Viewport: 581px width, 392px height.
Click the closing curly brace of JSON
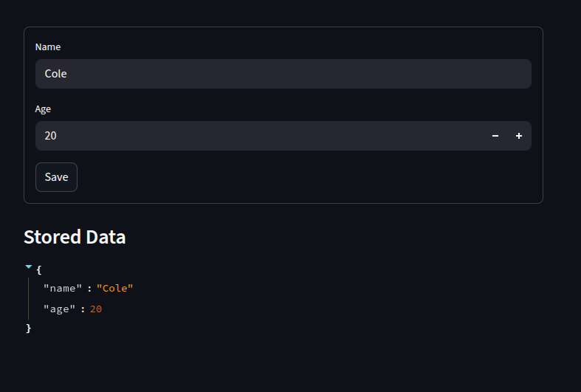point(29,329)
